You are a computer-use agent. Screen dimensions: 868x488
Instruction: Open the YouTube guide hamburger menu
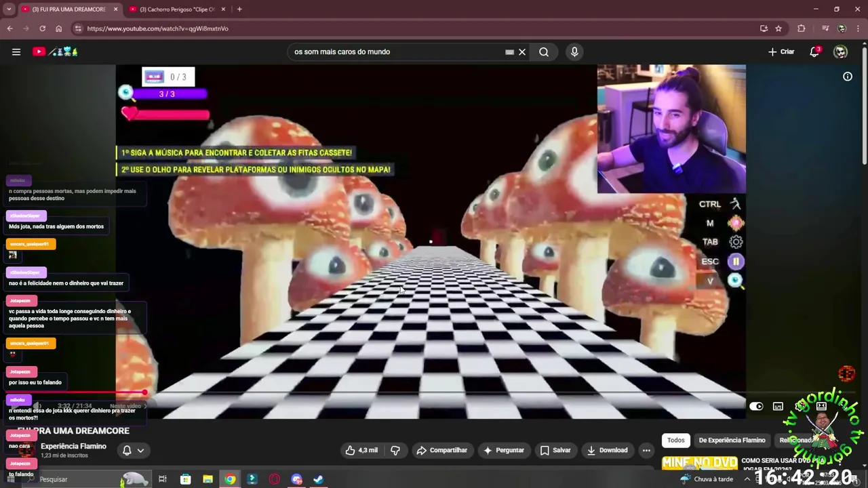tap(16, 52)
